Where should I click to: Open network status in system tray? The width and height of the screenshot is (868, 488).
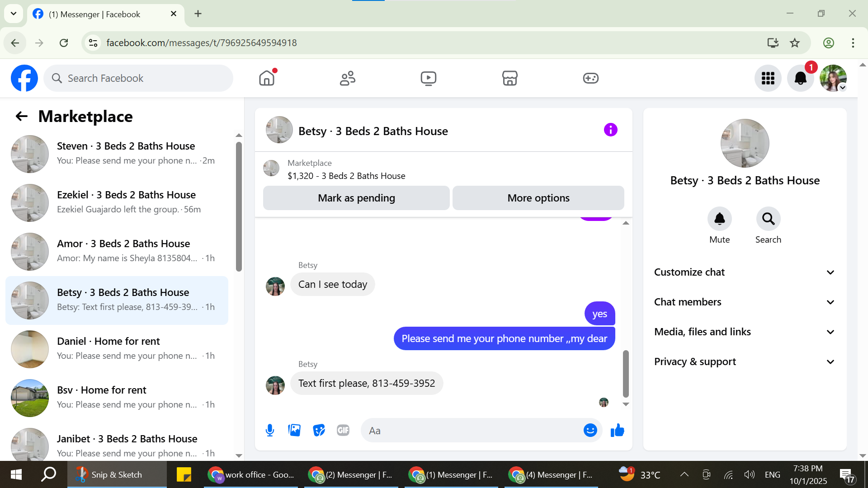[x=728, y=474]
